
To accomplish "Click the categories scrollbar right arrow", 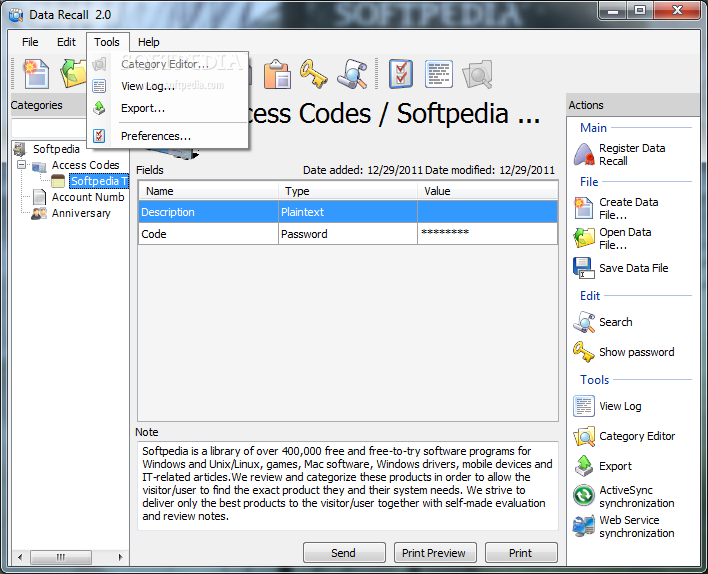I will (120, 557).
